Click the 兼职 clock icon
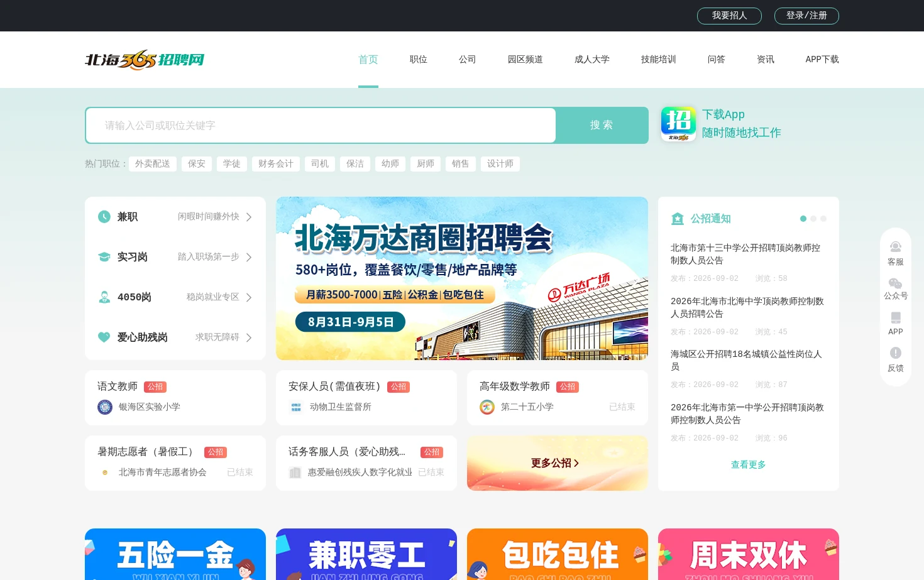Screen dimensions: 924x580 click(x=104, y=217)
